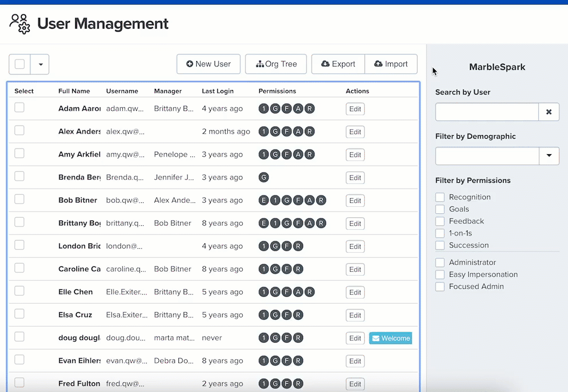Edit the Elle Chen user
568x392 pixels.
(x=355, y=292)
